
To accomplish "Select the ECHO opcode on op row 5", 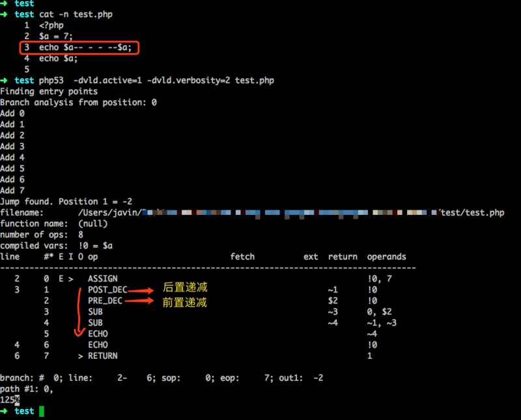I will tap(98, 333).
